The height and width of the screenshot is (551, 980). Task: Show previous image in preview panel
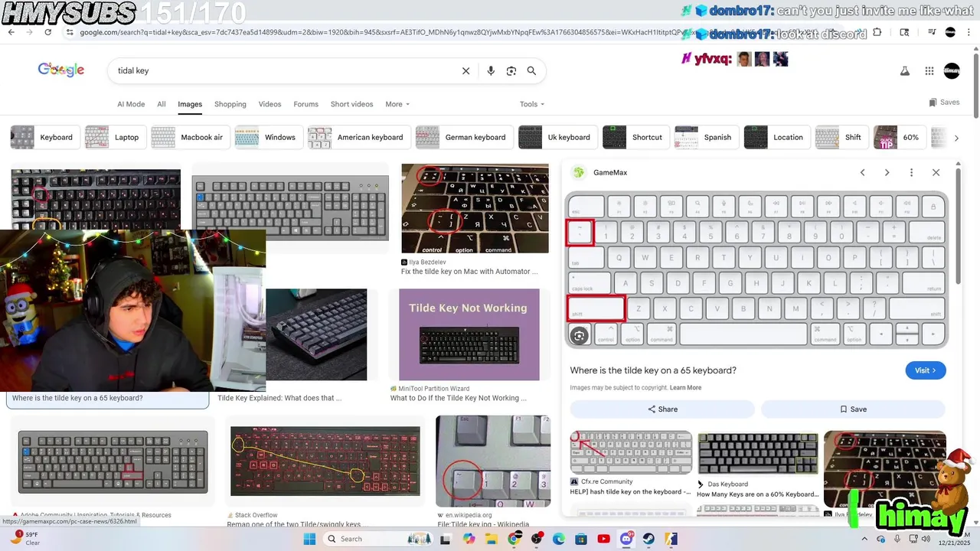pos(862,172)
